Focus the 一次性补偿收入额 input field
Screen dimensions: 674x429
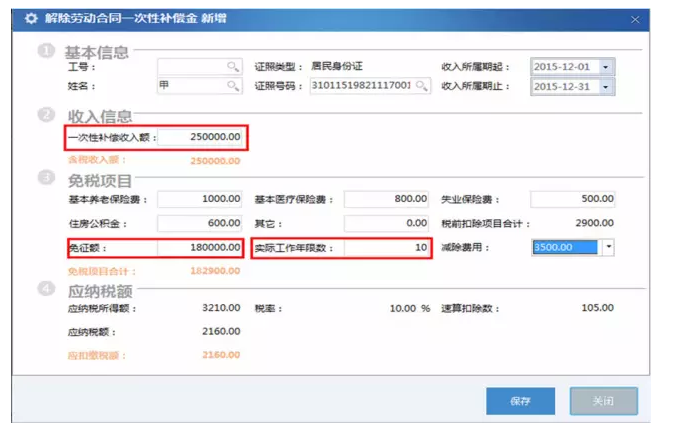[x=200, y=137]
